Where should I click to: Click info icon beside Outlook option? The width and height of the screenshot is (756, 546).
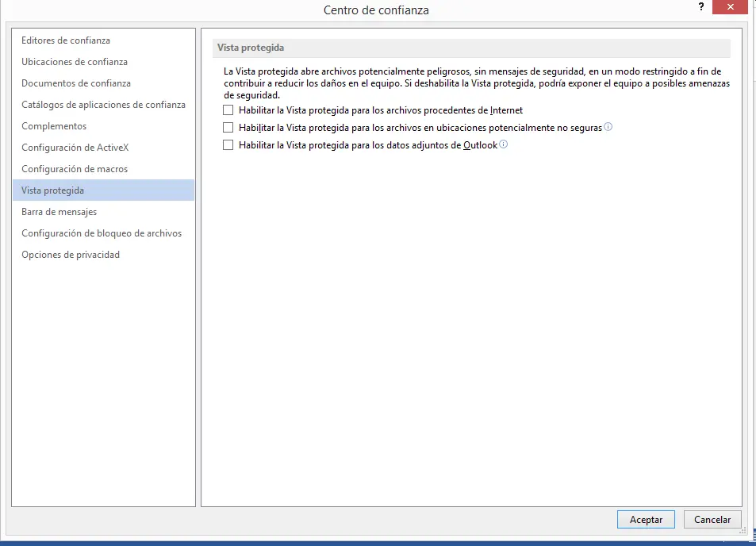pos(504,144)
